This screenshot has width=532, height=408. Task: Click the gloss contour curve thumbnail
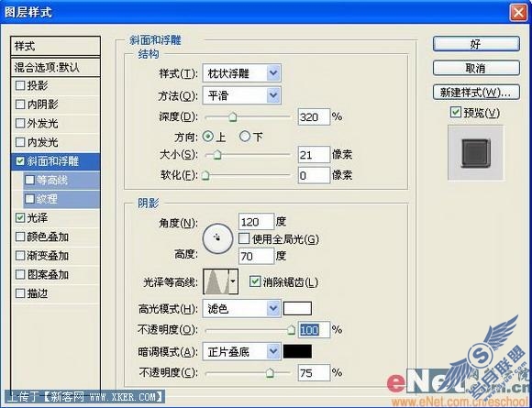[x=216, y=281]
